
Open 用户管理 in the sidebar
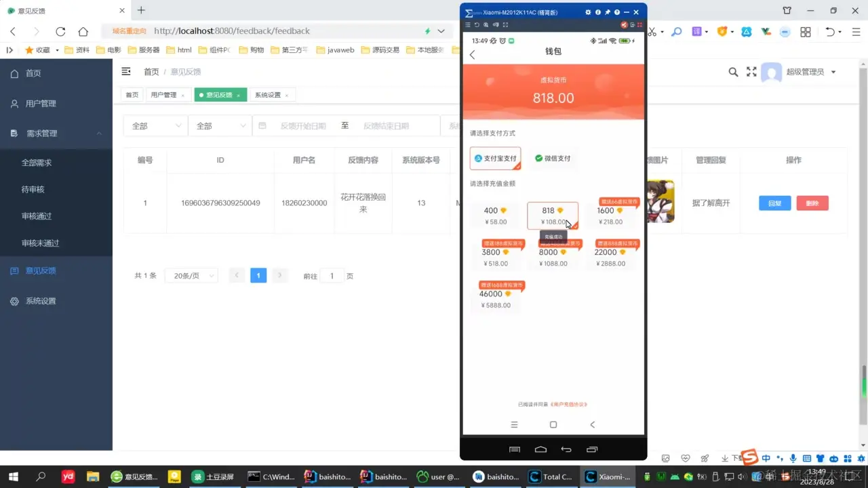[x=56, y=104]
